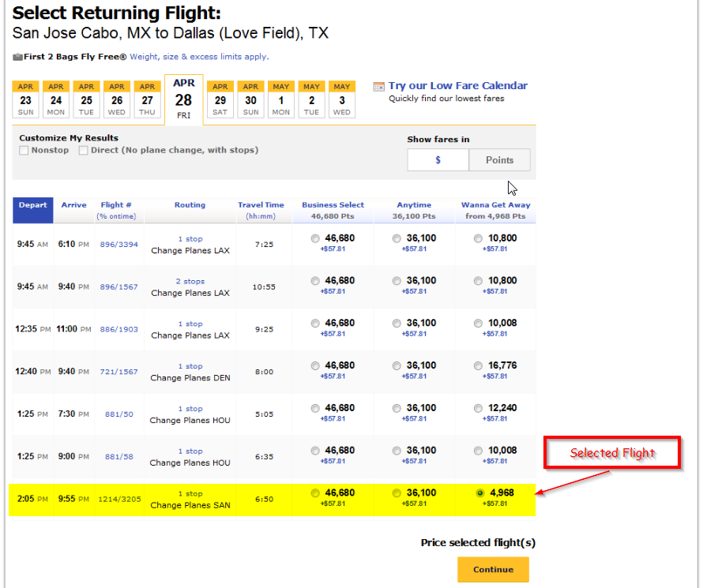Show fares in Points
Viewport: 703px width, 588px height.
(x=499, y=160)
